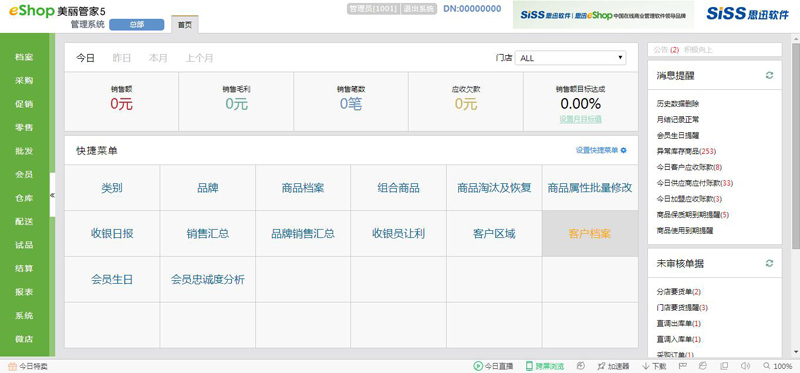Click the compatibility icon left of 加速器
Screen dimensions: 800x373
click(581, 366)
